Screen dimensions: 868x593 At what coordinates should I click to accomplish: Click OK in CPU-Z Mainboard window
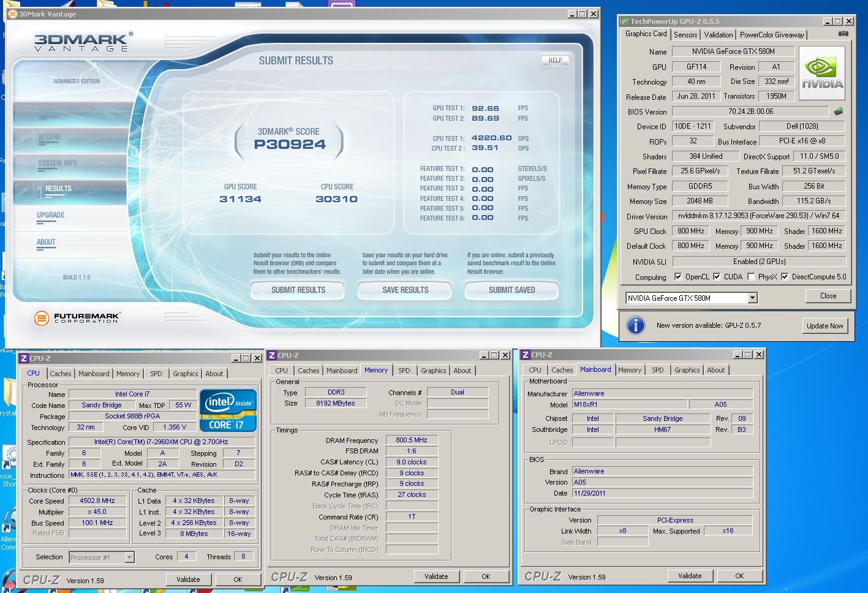(x=739, y=576)
